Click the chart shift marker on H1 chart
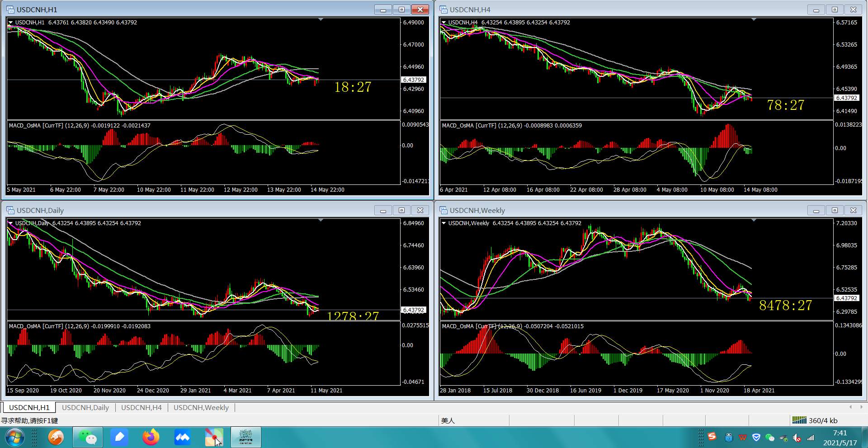Image resolution: width=868 pixels, height=448 pixels. [321, 19]
